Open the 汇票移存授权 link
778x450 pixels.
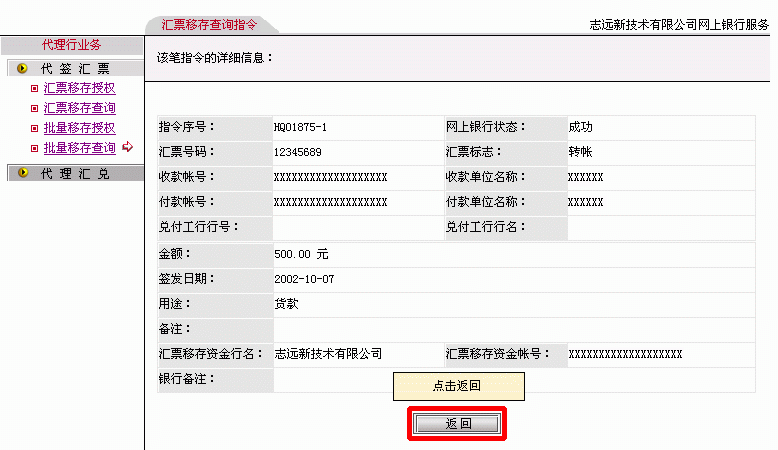[79, 88]
